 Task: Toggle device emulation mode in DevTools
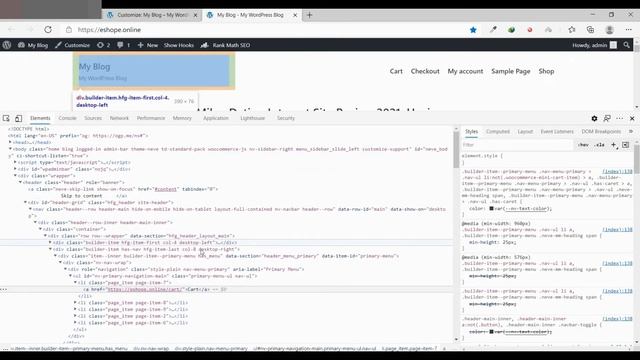click(x=18, y=118)
